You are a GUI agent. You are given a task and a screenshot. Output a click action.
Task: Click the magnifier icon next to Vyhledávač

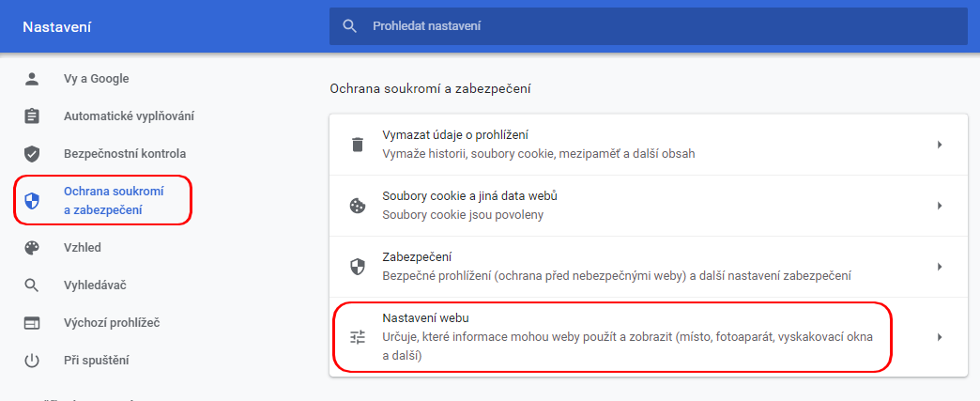pos(32,285)
